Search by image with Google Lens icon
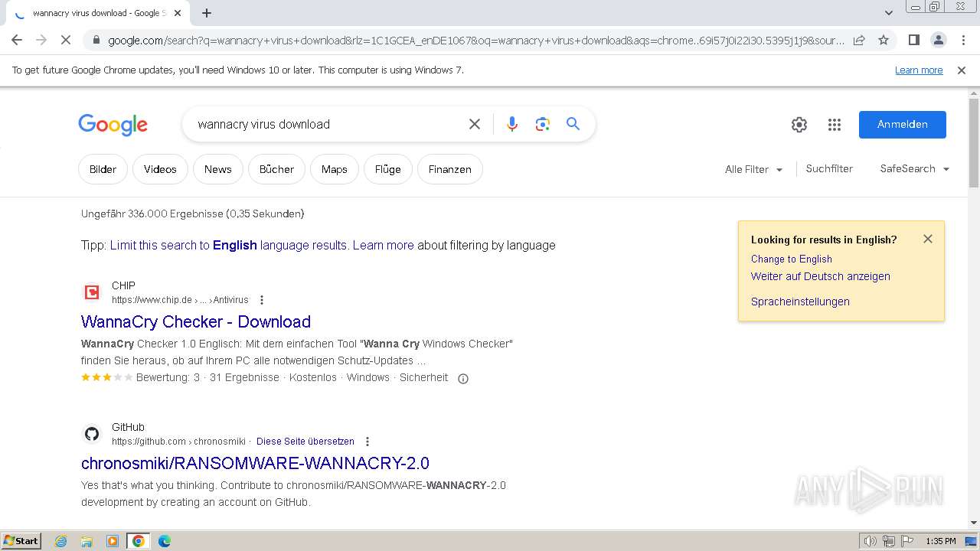The width and height of the screenshot is (980, 551). 543,124
